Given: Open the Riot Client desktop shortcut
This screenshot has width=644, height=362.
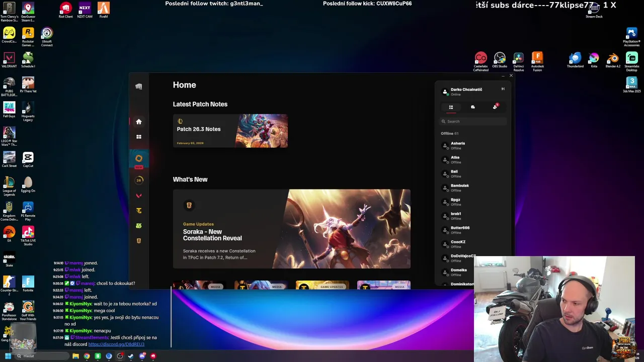Looking at the screenshot, I should click(x=65, y=10).
